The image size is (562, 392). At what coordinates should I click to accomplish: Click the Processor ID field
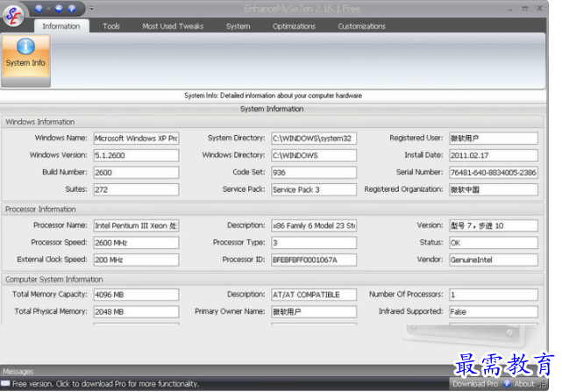tap(313, 260)
